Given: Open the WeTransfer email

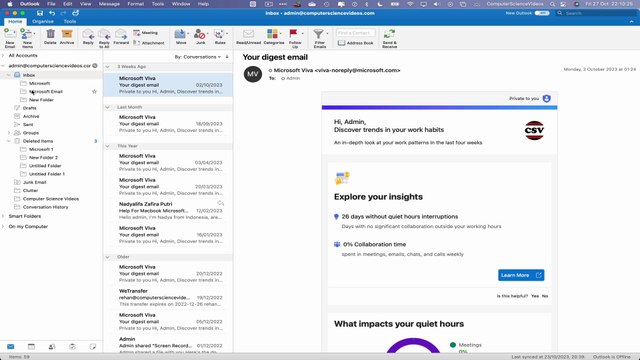Looking at the screenshot, I should coord(168,298).
